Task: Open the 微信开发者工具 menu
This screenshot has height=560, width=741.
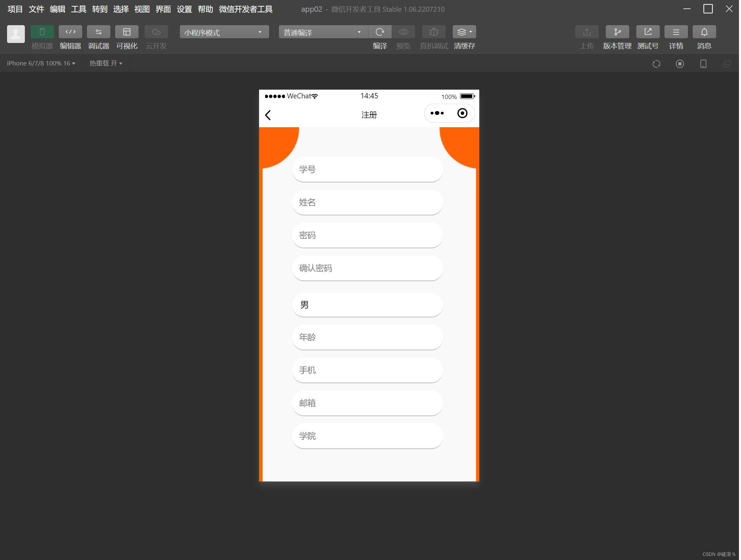Action: click(246, 9)
